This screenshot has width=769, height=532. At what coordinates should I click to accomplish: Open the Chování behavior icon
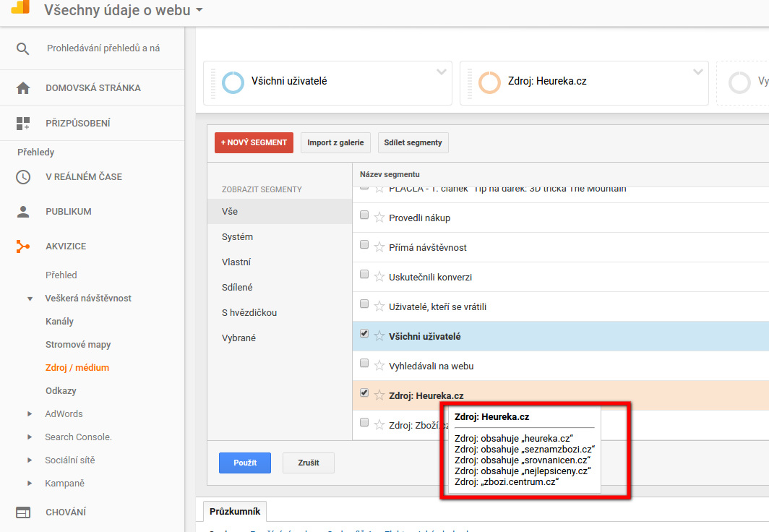coord(23,512)
